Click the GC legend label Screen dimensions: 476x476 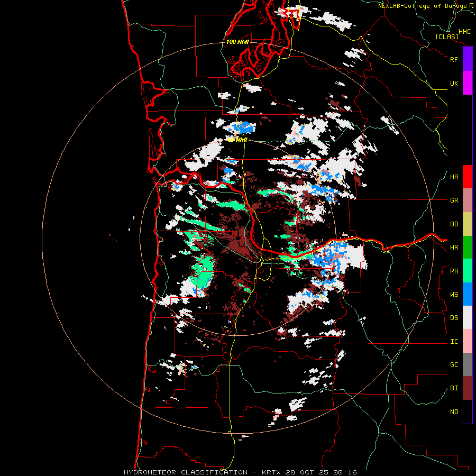[x=454, y=365]
